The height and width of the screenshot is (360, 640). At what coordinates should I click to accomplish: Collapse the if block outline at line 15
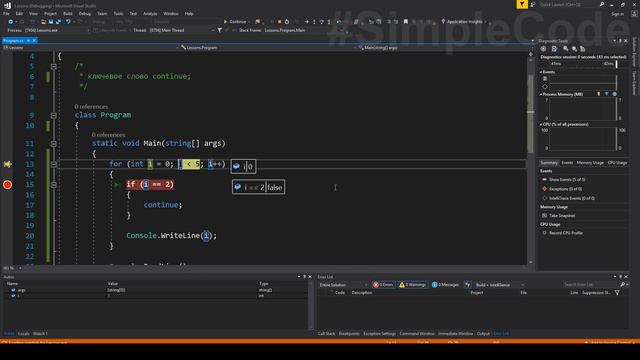click(53, 184)
